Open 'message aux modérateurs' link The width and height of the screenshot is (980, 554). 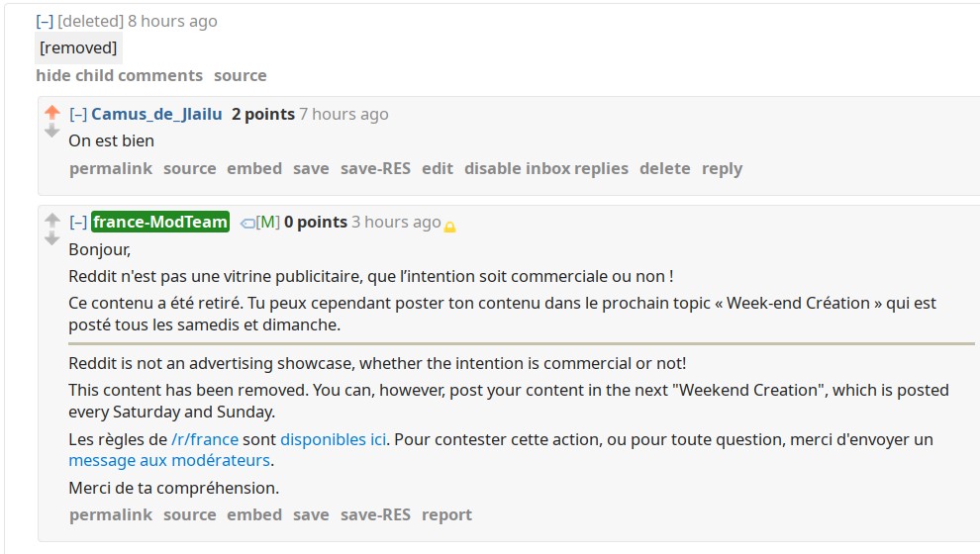[x=169, y=460]
